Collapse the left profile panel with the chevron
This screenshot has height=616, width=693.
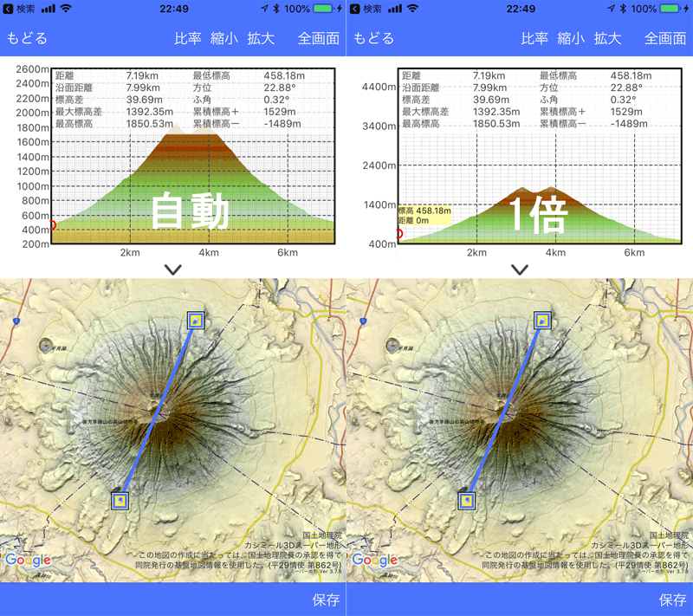pyautogui.click(x=173, y=269)
